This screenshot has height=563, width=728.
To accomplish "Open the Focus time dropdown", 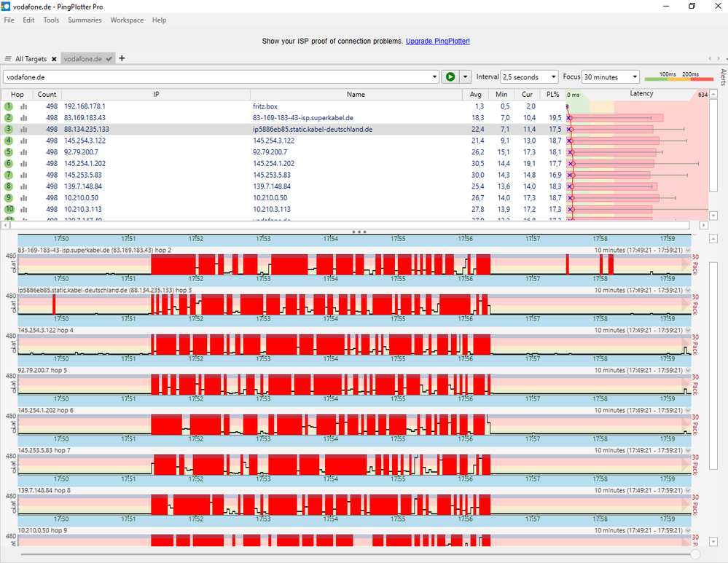I will [x=611, y=76].
